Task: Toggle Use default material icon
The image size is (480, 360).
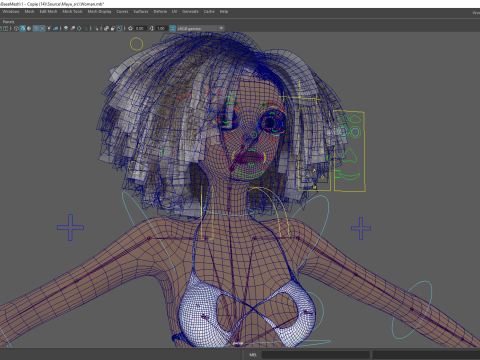Action: (29, 29)
